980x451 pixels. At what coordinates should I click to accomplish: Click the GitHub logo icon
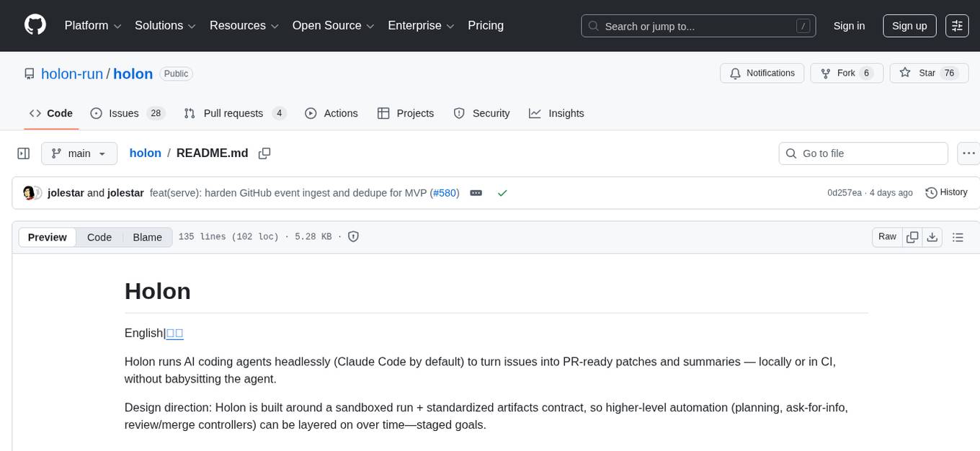[35, 25]
